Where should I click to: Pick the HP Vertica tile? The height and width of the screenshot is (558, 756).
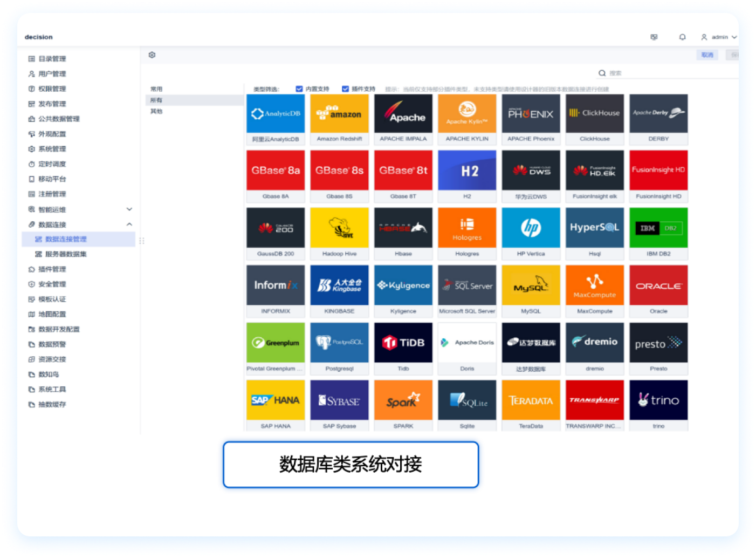(x=531, y=234)
